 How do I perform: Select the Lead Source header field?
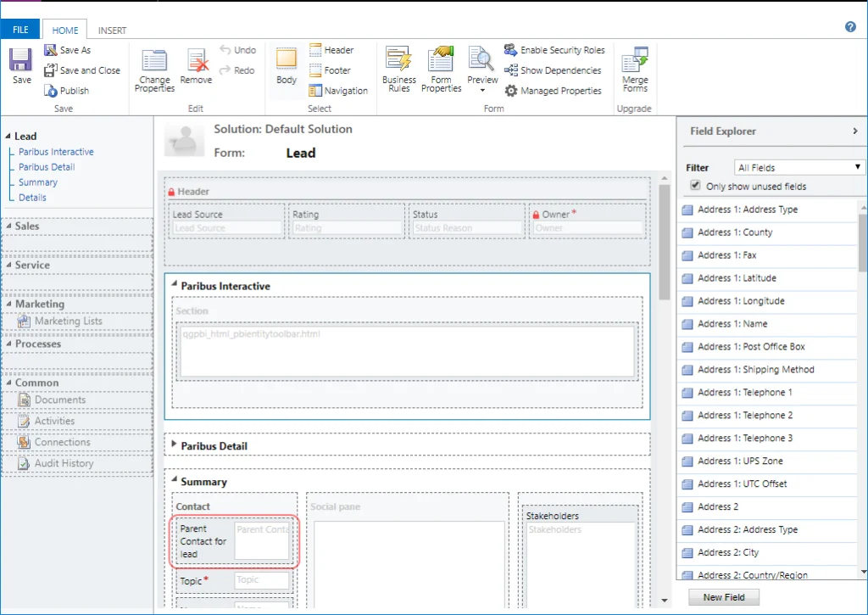click(x=226, y=221)
